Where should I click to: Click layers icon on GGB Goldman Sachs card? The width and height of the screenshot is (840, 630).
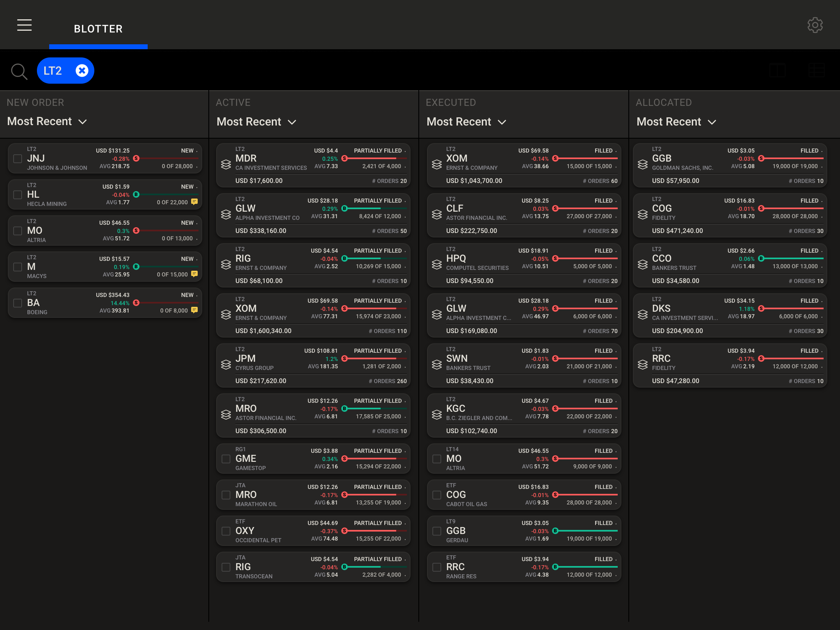(643, 164)
